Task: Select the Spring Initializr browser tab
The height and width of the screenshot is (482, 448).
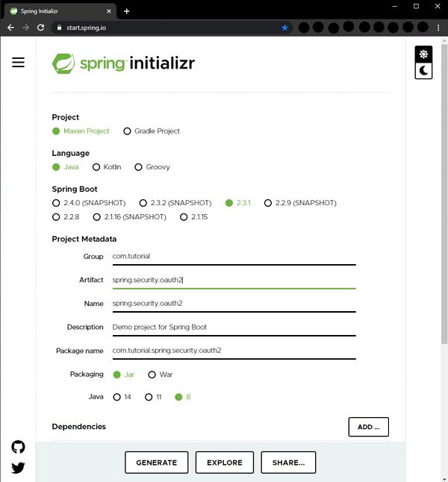Action: 60,10
